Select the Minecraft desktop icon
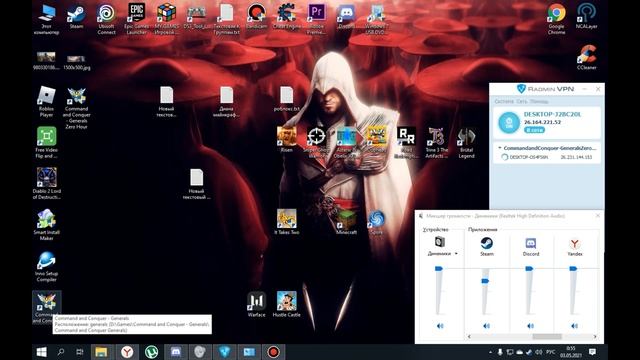640x360 pixels. click(x=346, y=222)
